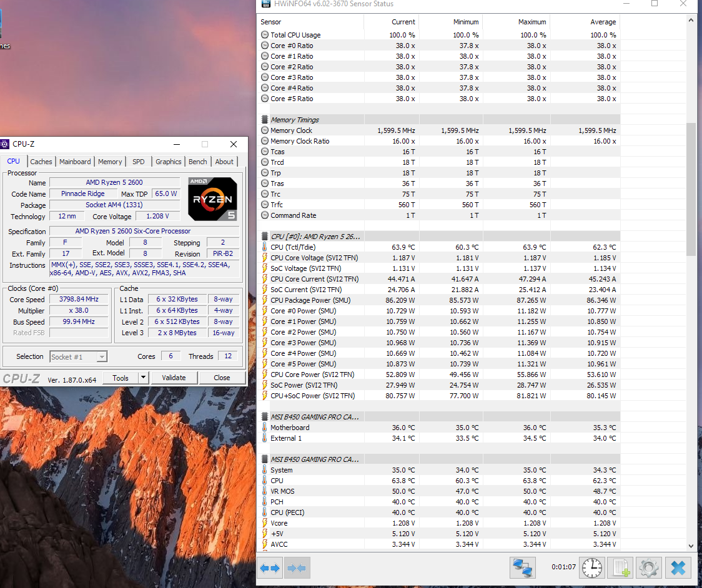Select the Memory tab in CPU-Z
This screenshot has width=702, height=588.
click(110, 162)
